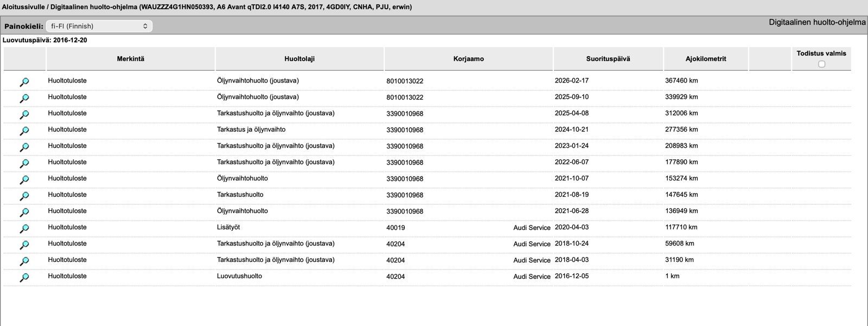Open the Painokieli language dropdown
The image size is (868, 326).
coord(99,26)
